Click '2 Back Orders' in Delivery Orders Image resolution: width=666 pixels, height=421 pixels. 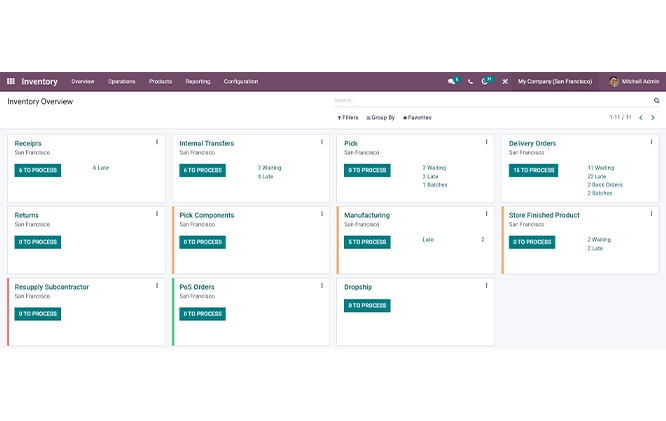(x=605, y=185)
